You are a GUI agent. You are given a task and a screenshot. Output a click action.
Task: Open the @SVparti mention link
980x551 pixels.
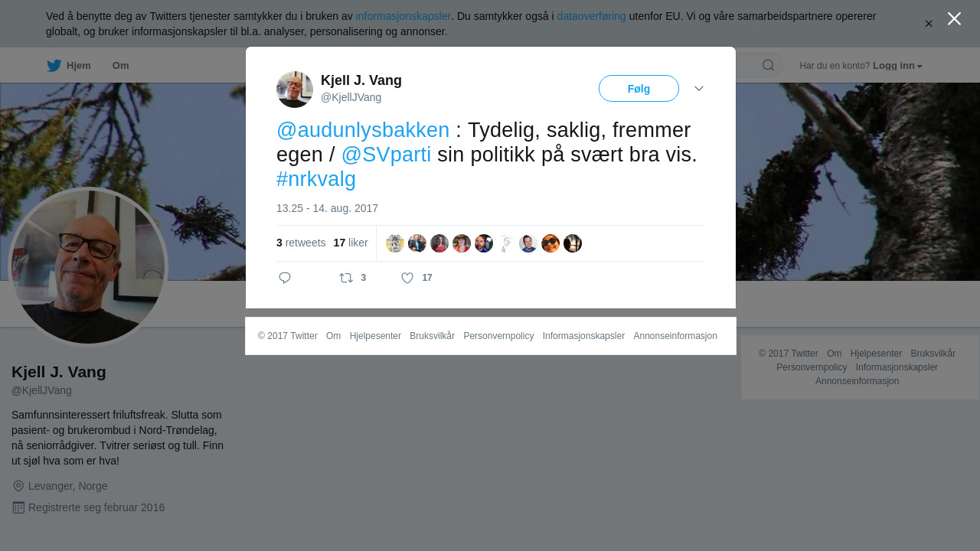(x=386, y=155)
